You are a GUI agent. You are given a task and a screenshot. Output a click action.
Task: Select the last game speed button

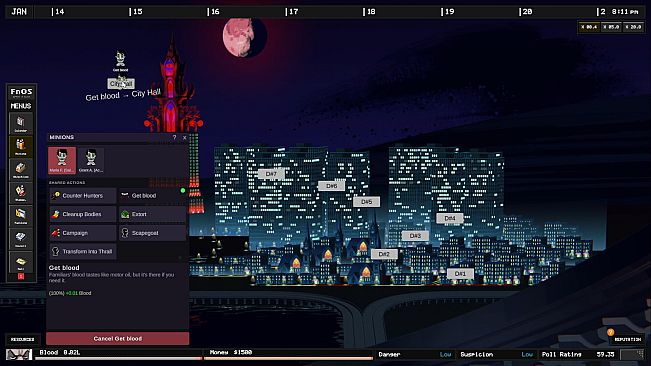(x=634, y=27)
